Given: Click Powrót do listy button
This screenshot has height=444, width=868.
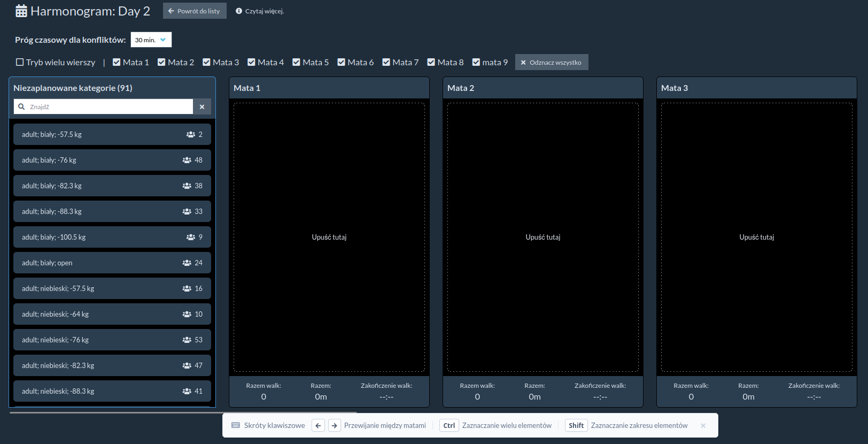Looking at the screenshot, I should pyautogui.click(x=195, y=11).
